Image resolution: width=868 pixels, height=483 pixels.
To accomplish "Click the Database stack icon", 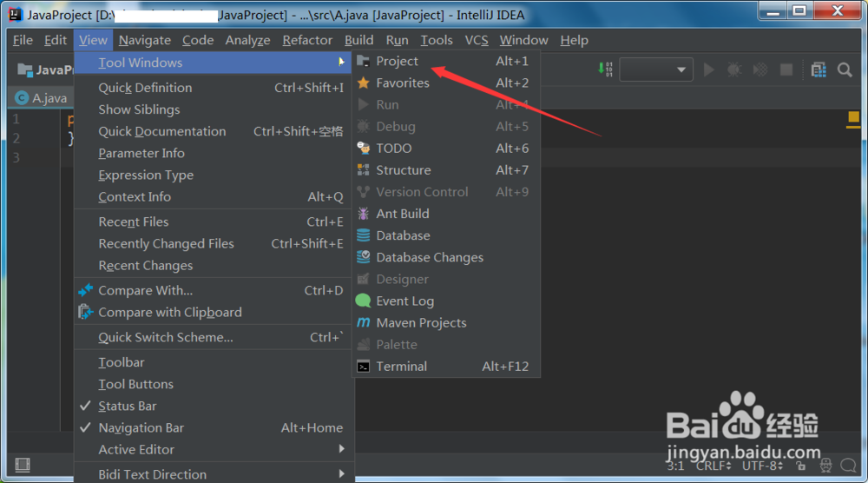I will point(363,235).
